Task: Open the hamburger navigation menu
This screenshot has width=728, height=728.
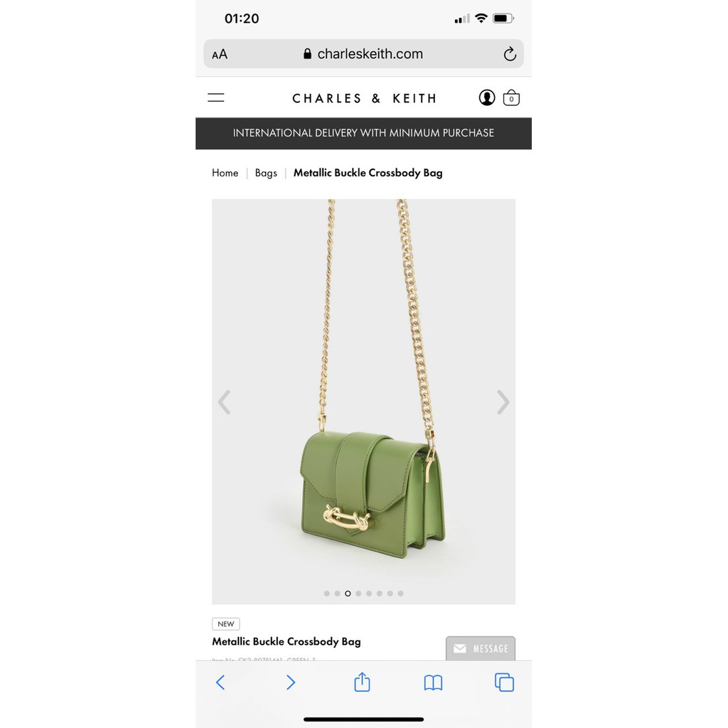Action: tap(216, 97)
